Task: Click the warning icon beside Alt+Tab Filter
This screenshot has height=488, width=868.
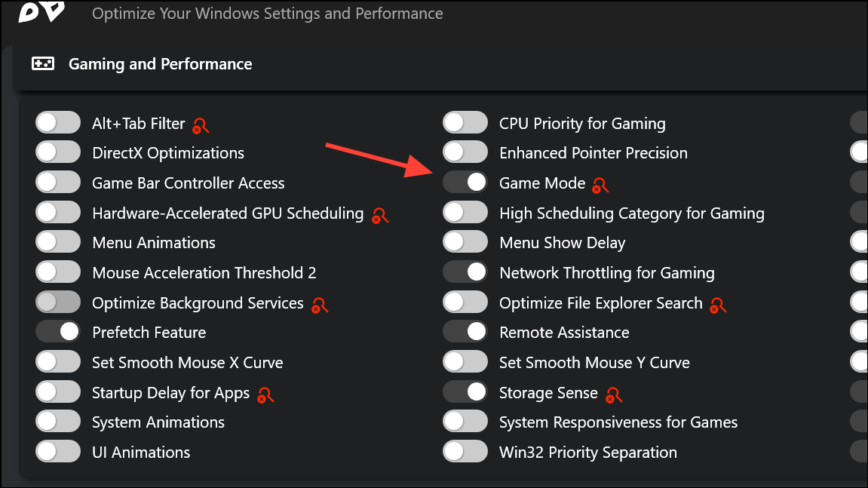Action: 201,126
